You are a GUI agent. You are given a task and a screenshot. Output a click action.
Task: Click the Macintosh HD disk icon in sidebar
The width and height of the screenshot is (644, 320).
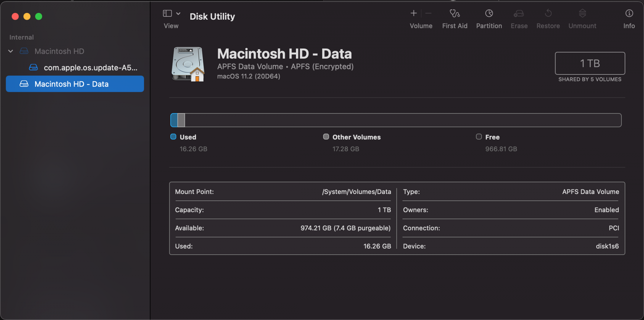click(24, 51)
